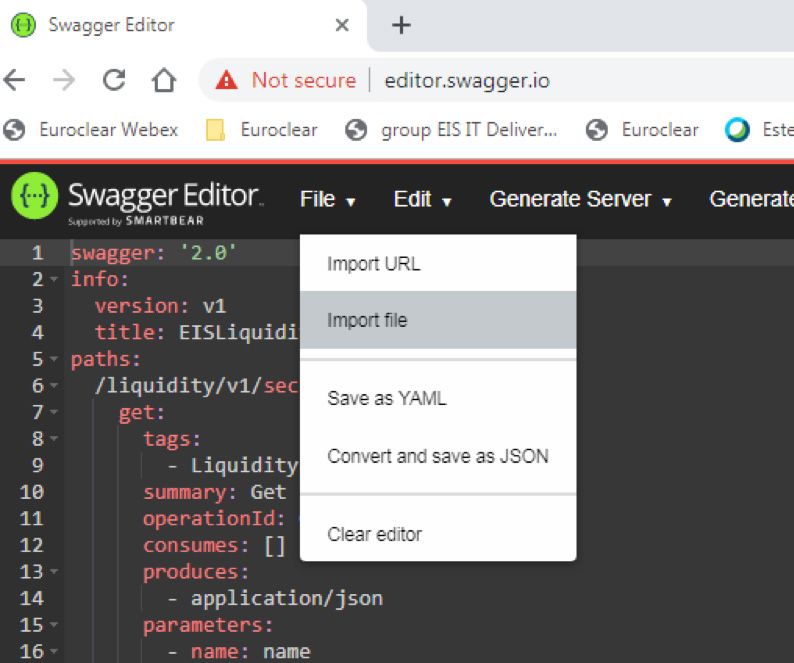Screen dimensions: 794x663
Task: Choose Import URL from the File menu
Action: coord(438,263)
